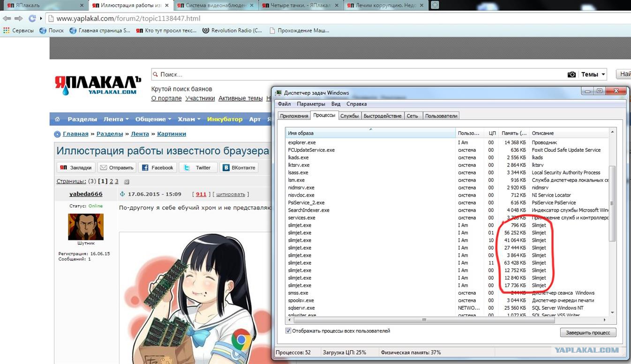
Task: Switch to the Приложения tab
Action: pyautogui.click(x=294, y=116)
